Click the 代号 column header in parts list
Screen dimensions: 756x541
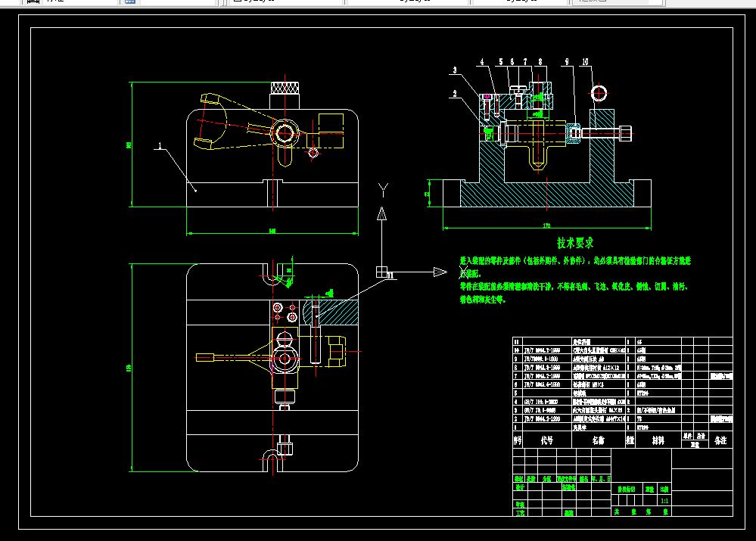tap(546, 440)
